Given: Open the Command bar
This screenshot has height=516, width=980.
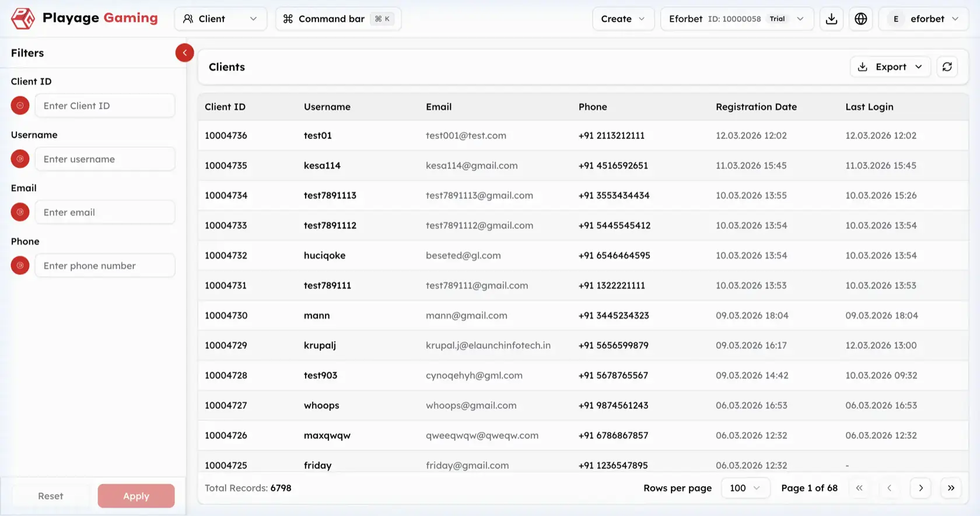Looking at the screenshot, I should click(338, 19).
